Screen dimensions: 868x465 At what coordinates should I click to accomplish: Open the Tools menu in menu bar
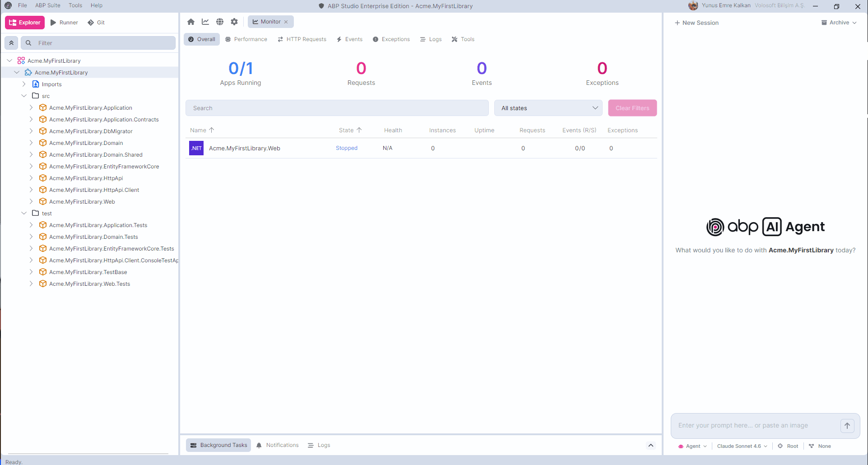click(x=75, y=5)
